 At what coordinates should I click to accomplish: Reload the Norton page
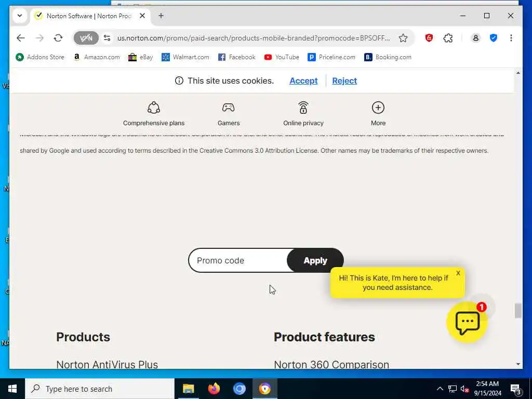point(58,38)
